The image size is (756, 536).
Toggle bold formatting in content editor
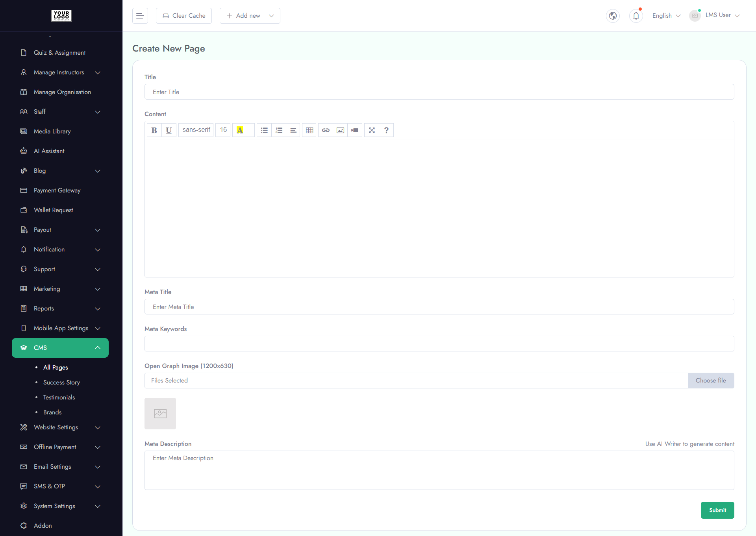tap(154, 130)
